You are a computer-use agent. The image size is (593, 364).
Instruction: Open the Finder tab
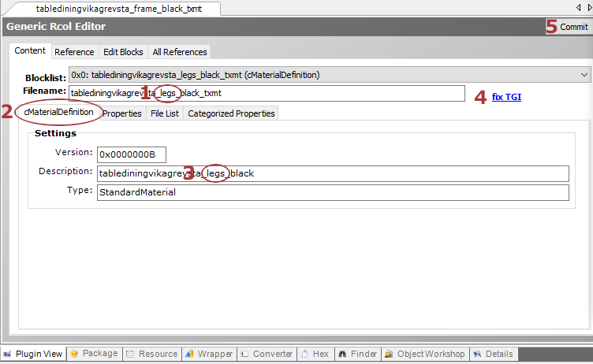tap(358, 355)
